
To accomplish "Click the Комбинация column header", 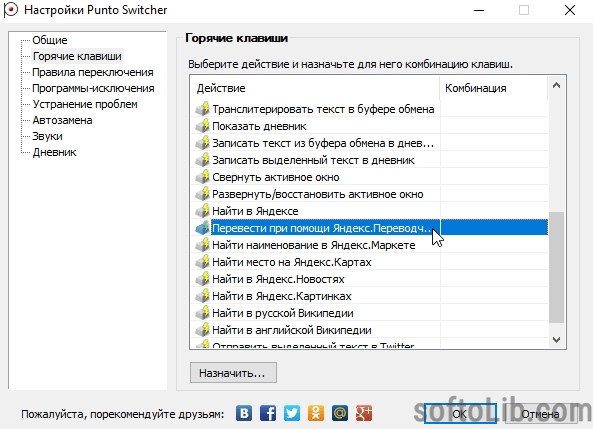I will point(494,88).
